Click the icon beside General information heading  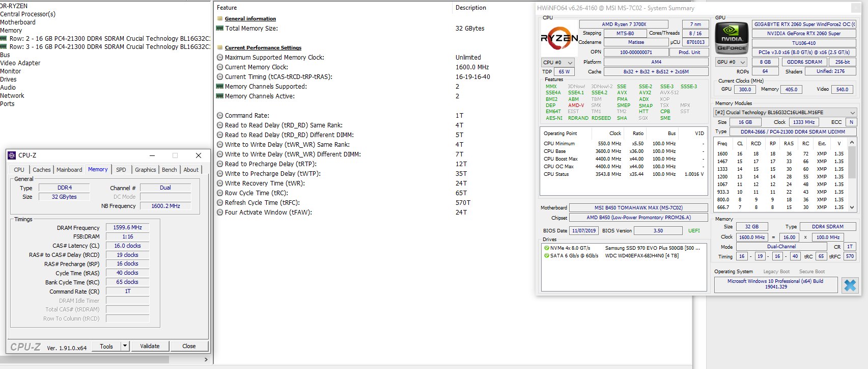click(x=220, y=18)
